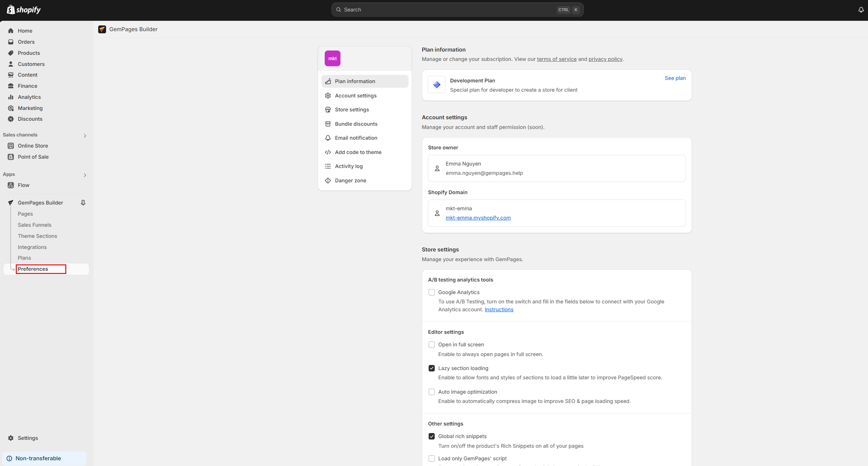Expand the Apps section chevron

pos(85,175)
